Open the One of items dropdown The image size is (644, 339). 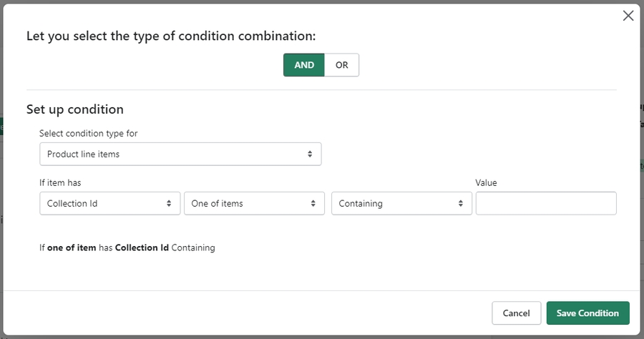click(254, 203)
